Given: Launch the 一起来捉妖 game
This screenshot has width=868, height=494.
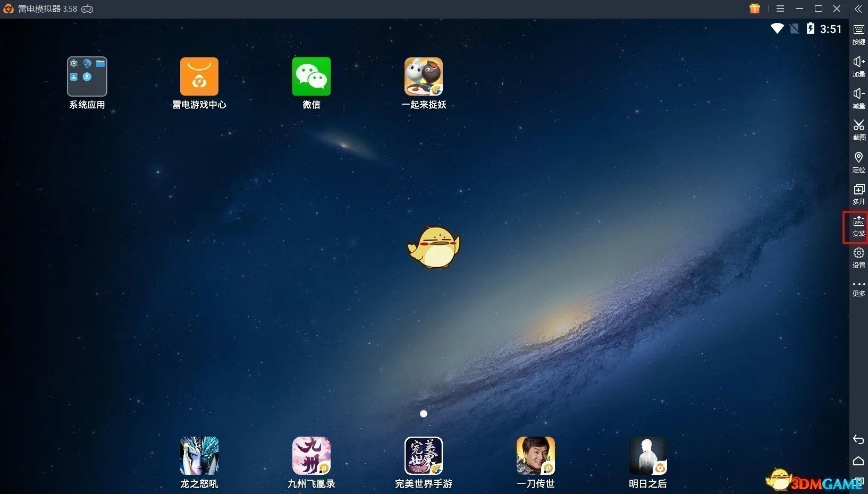Looking at the screenshot, I should 424,77.
